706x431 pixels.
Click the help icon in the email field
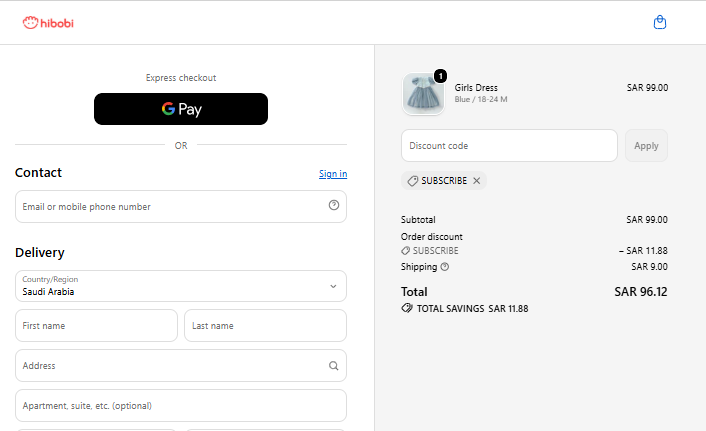coord(334,205)
